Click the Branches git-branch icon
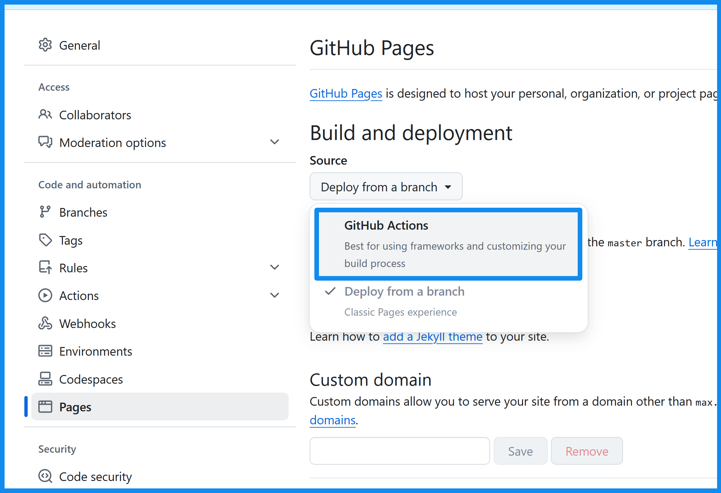Image resolution: width=721 pixels, height=493 pixels. [x=45, y=212]
